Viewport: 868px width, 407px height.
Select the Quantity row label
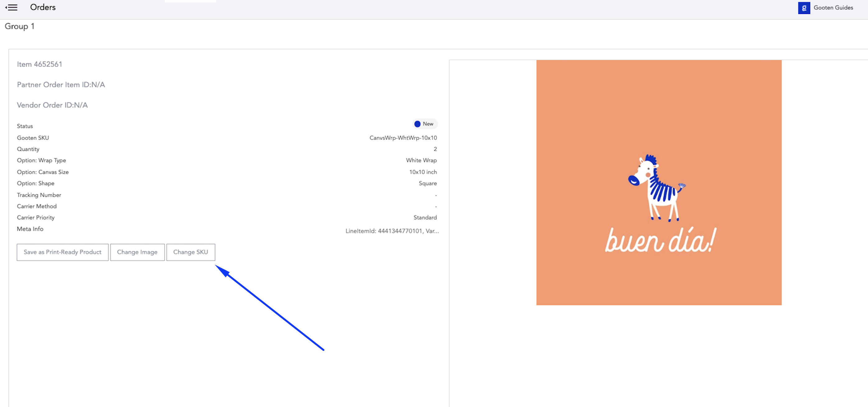pyautogui.click(x=28, y=149)
